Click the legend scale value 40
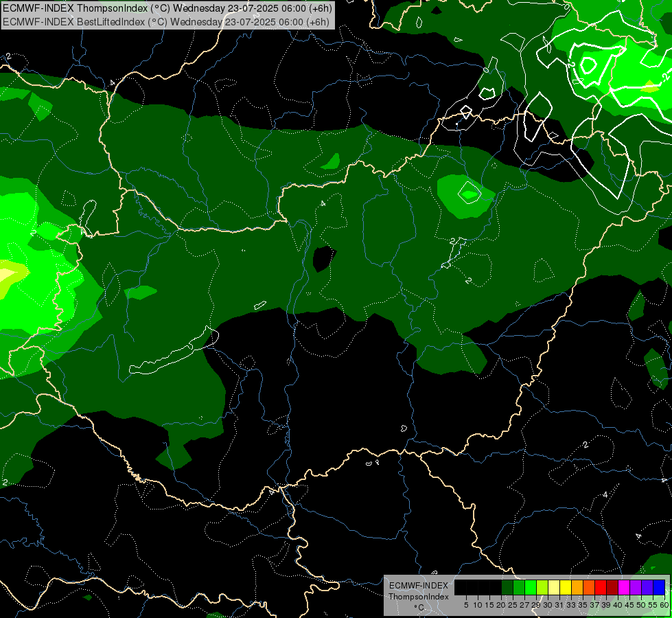Viewport: 672px width, 618px height. [618, 605]
